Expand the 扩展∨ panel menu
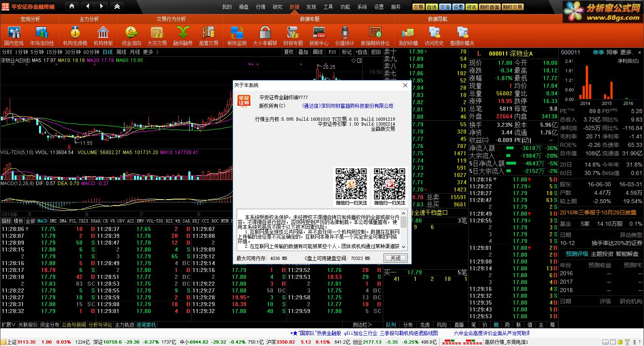 [8, 325]
